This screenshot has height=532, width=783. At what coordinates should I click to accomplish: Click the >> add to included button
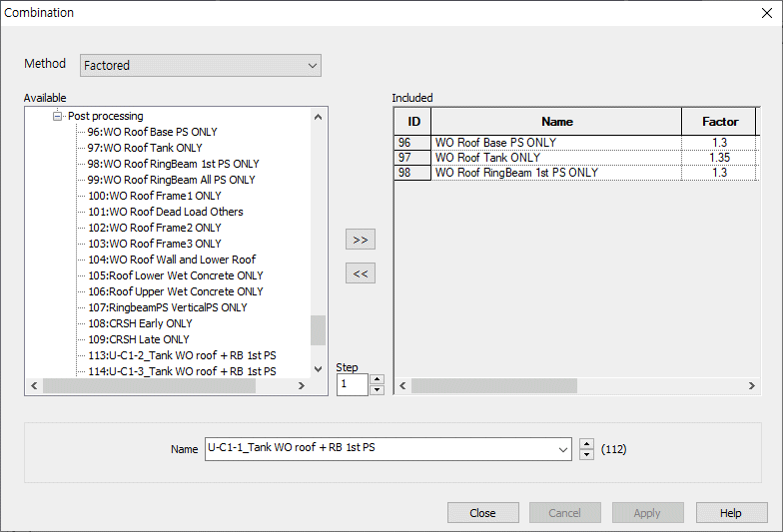(x=360, y=240)
